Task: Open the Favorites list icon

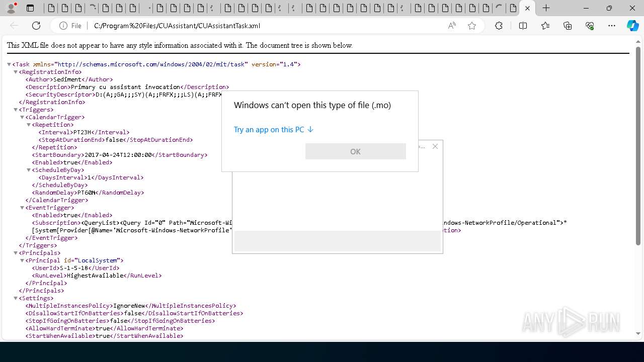Action: coord(545,26)
